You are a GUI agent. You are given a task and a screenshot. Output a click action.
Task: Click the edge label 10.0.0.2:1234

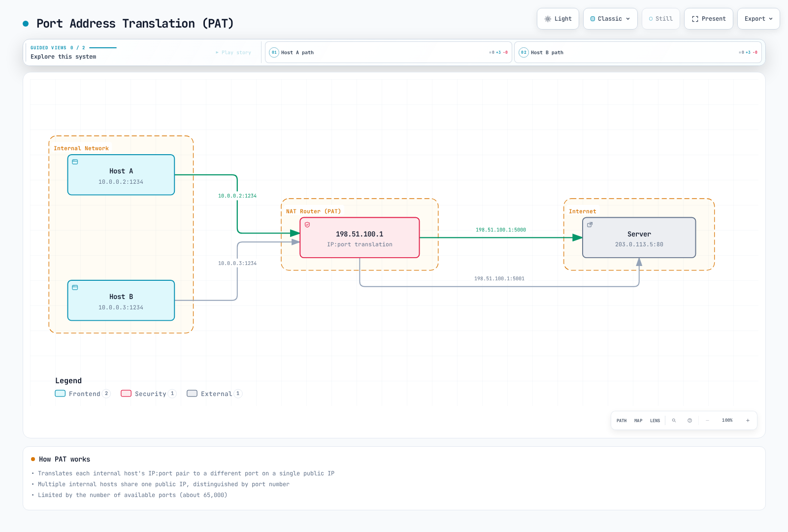[x=237, y=196]
